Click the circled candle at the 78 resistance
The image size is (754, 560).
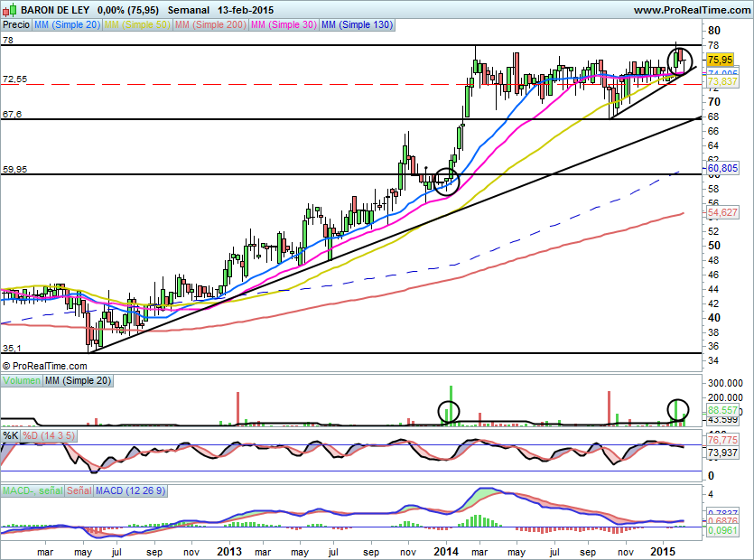click(679, 60)
